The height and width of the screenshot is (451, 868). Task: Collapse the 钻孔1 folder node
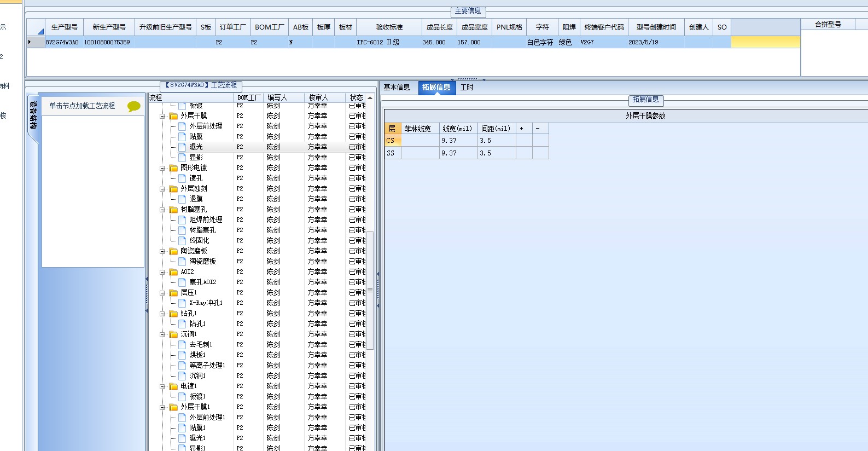coord(162,314)
